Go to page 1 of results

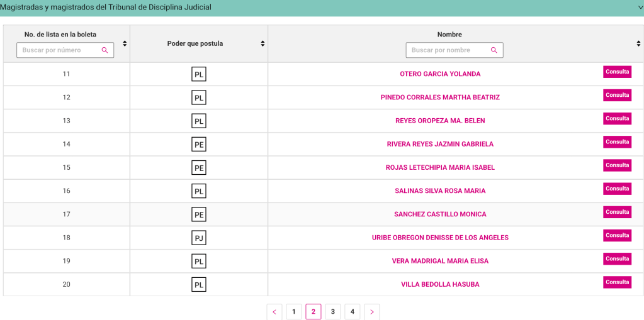coord(294,312)
